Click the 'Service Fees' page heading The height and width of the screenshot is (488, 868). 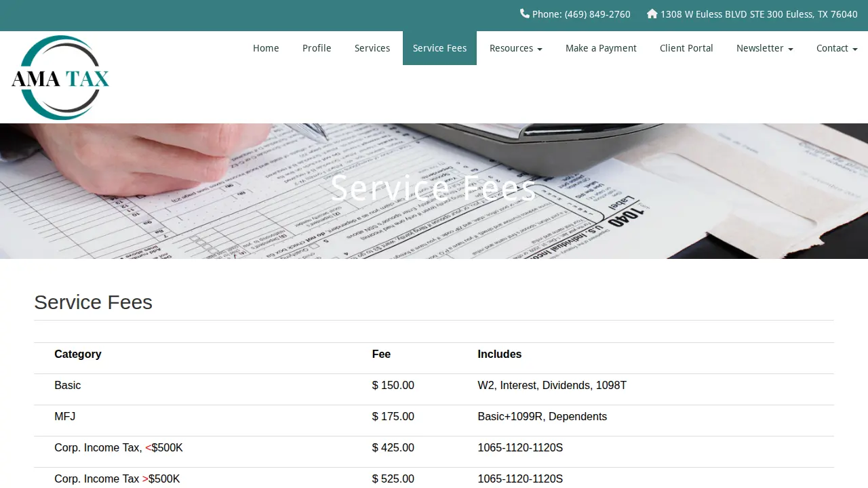(93, 302)
